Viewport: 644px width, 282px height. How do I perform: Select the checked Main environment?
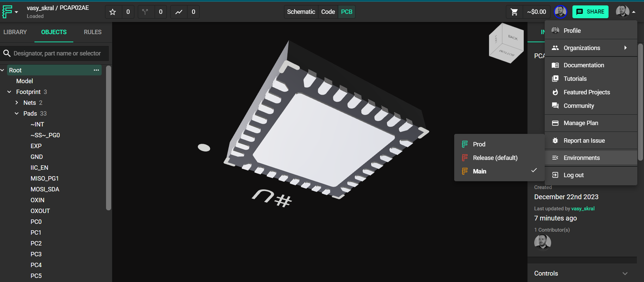499,171
